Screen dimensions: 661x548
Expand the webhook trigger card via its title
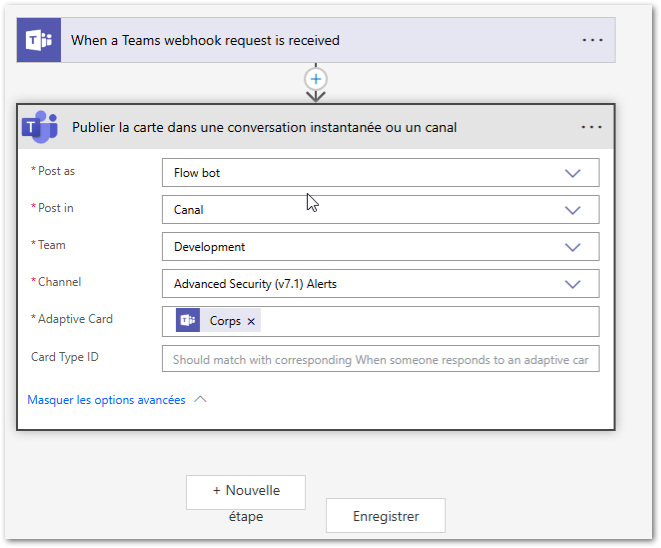point(205,41)
